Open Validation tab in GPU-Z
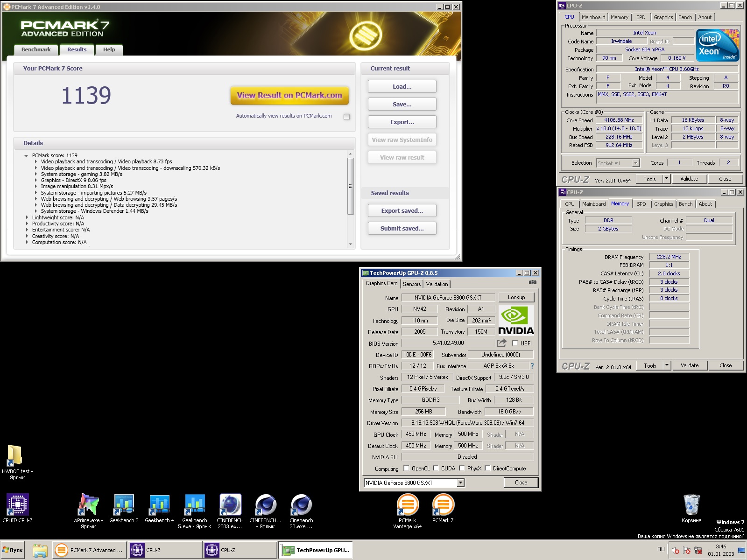The height and width of the screenshot is (560, 747). (437, 284)
